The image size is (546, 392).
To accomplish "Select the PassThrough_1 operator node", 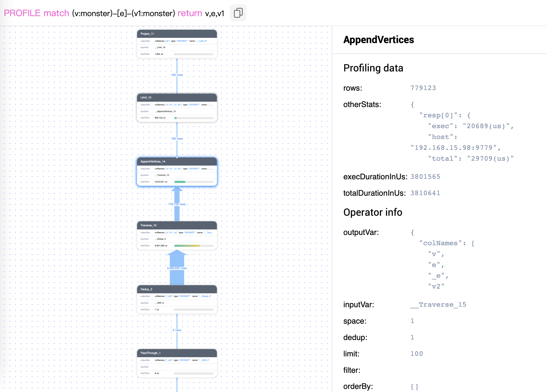I will pyautogui.click(x=177, y=353).
